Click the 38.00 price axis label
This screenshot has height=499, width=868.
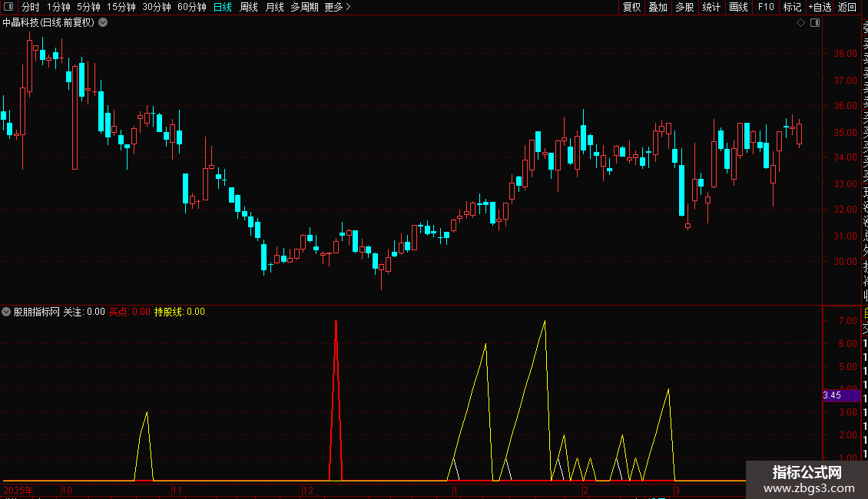tap(845, 54)
